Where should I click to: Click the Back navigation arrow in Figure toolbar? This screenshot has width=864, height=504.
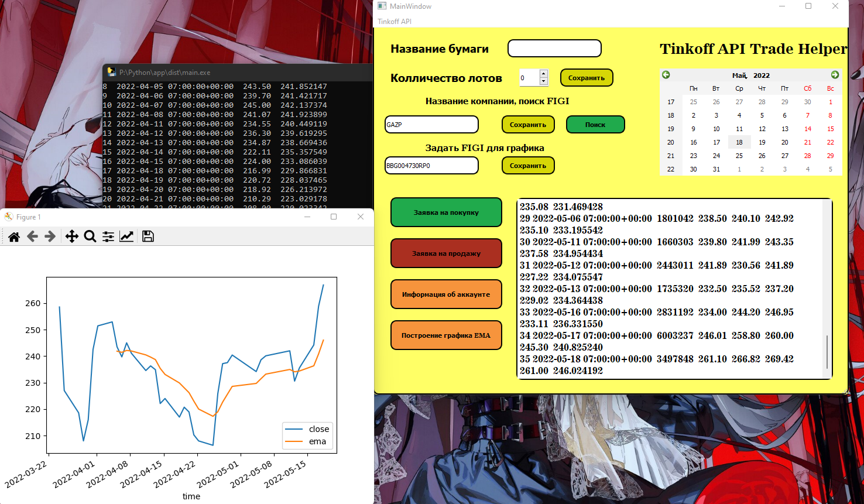pyautogui.click(x=32, y=236)
